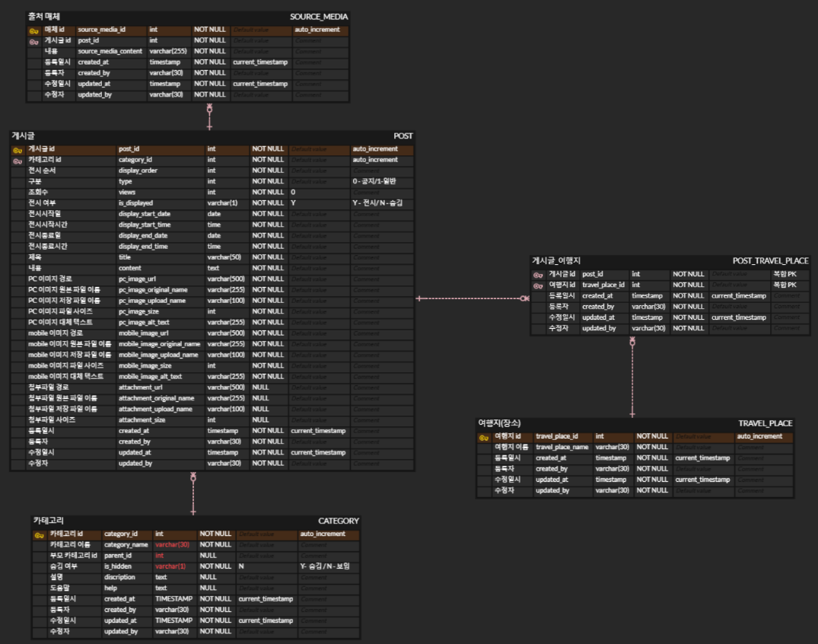Click the foreign key icon beside category_id in POST
The width and height of the screenshot is (818, 644).
click(x=18, y=161)
